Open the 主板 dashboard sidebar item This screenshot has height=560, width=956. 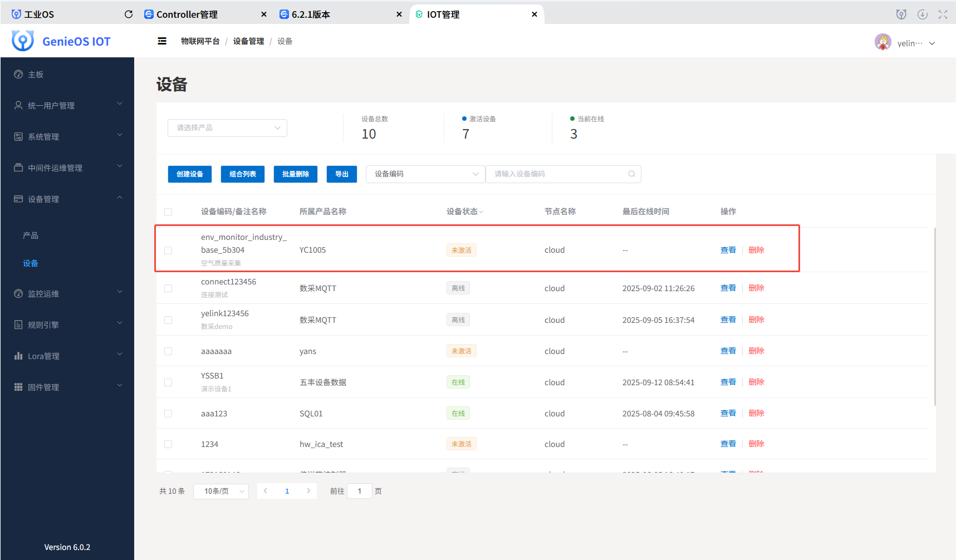click(36, 75)
